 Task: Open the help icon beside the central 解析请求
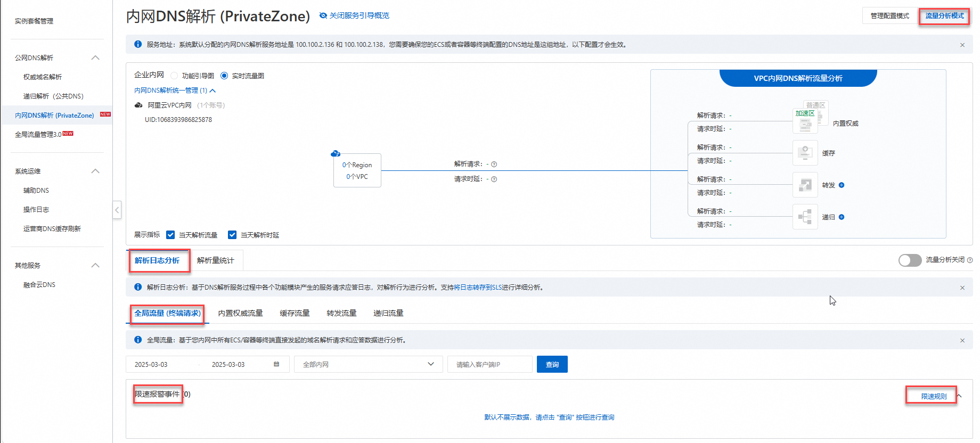[x=494, y=165]
